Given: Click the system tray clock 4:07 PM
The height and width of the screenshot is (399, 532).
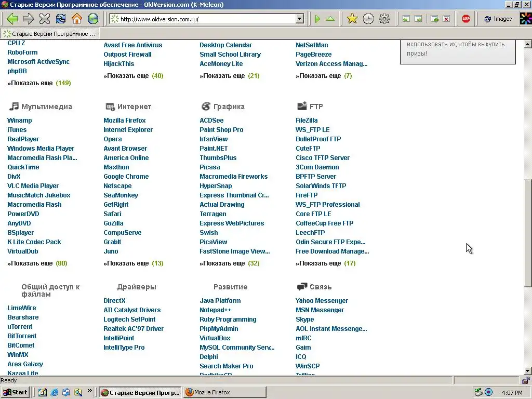Looking at the screenshot, I should coord(512,393).
